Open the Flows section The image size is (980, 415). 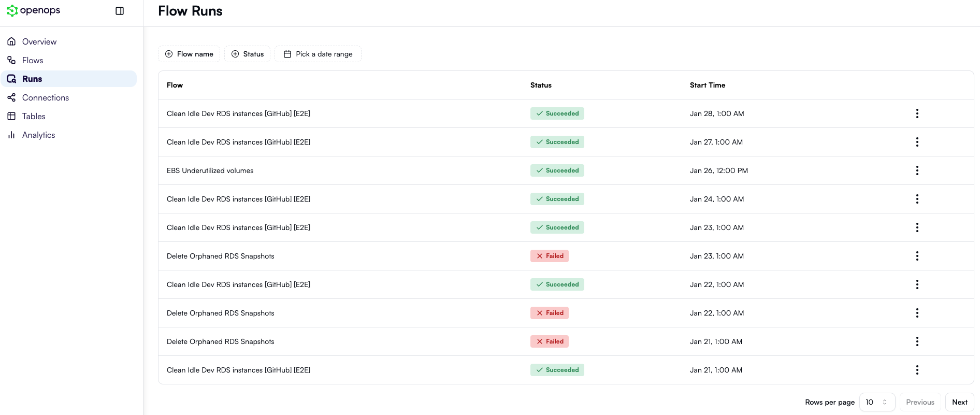[69, 60]
